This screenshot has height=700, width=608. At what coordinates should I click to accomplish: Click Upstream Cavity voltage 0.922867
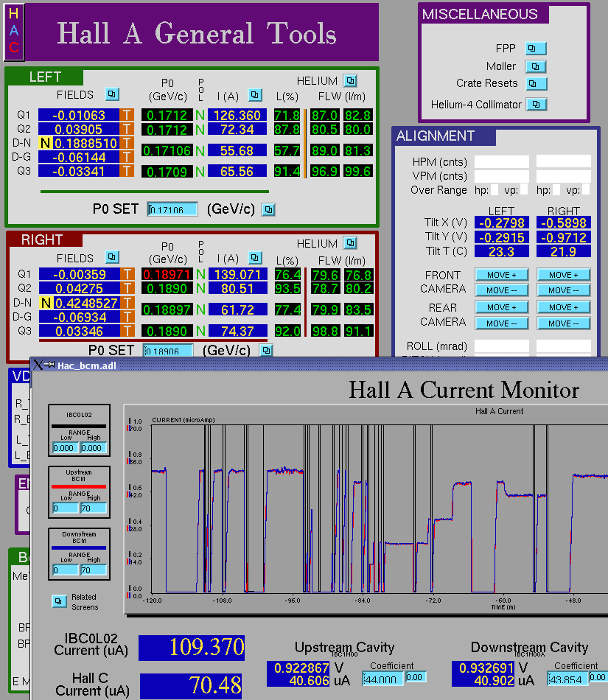point(298,668)
